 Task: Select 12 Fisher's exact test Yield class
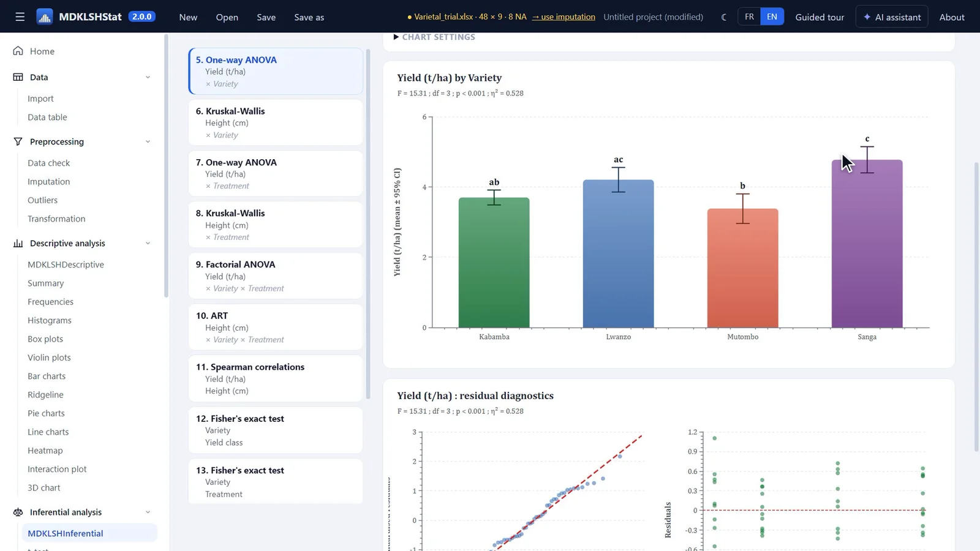[275, 430]
